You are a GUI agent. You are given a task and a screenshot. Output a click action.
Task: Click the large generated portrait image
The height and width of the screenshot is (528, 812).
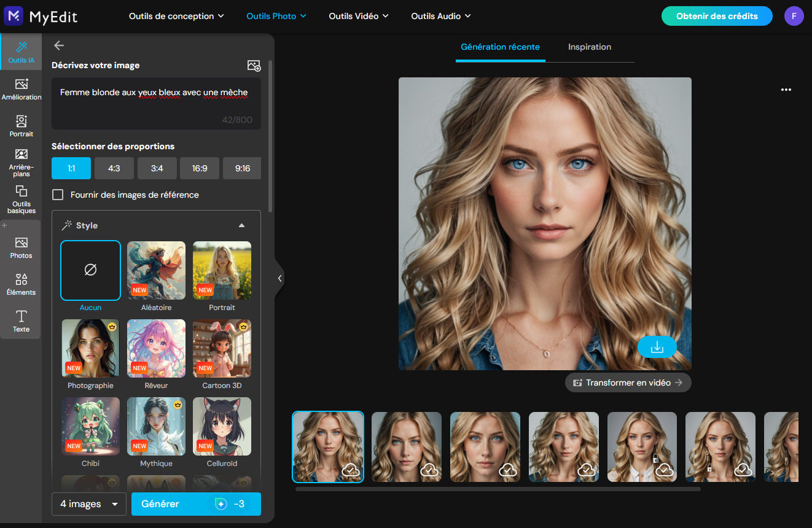click(x=545, y=223)
